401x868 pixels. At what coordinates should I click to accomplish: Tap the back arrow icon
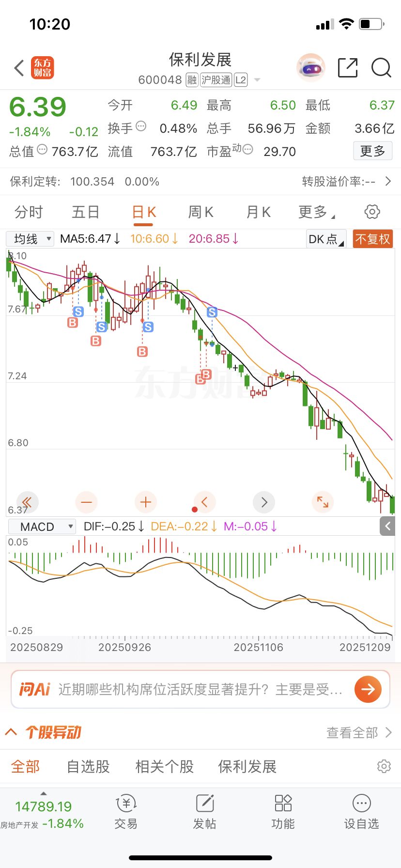click(x=19, y=68)
